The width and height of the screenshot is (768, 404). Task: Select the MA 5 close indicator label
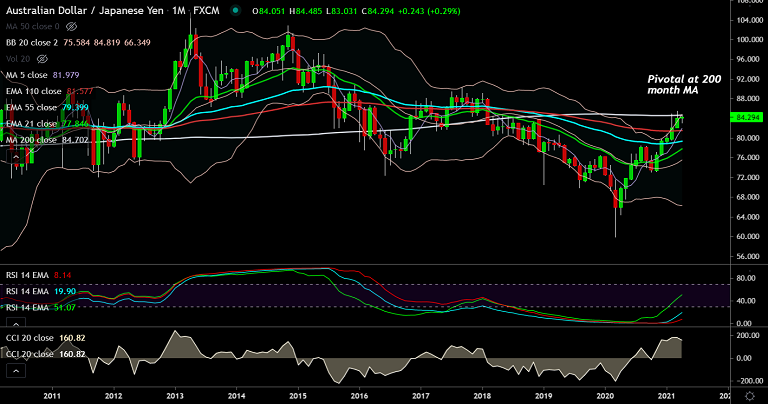tap(27, 75)
